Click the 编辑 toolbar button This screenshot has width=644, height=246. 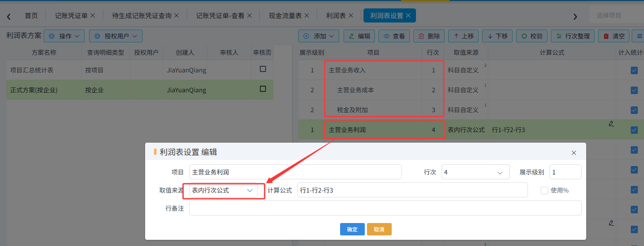pos(359,36)
